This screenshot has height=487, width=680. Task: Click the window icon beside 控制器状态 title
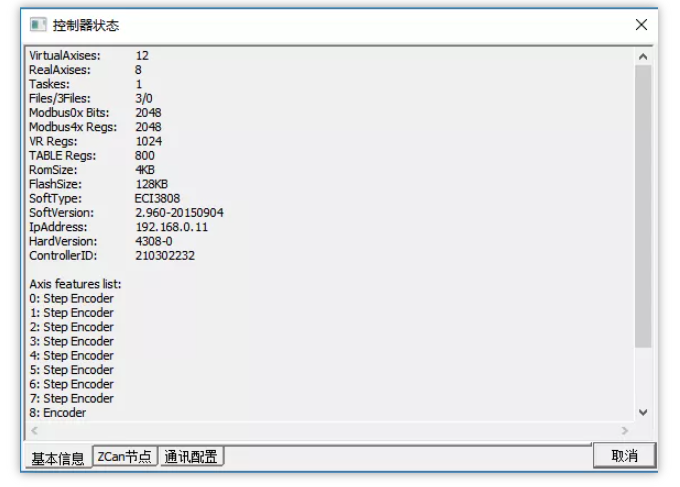[x=38, y=25]
